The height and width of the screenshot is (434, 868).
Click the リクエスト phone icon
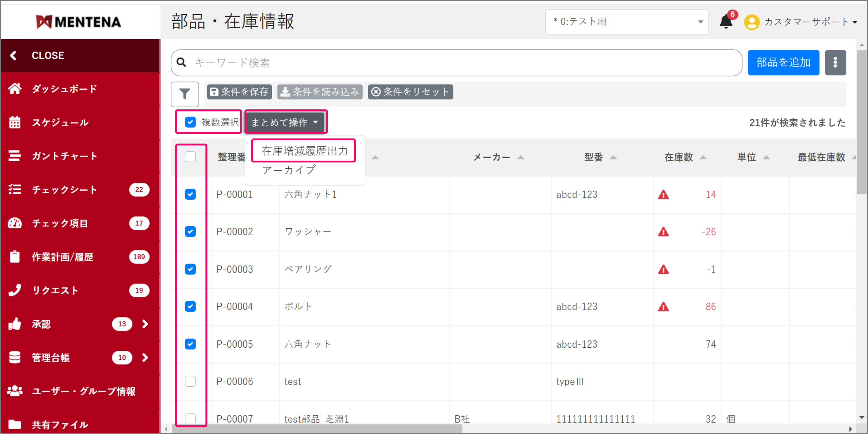tap(15, 290)
